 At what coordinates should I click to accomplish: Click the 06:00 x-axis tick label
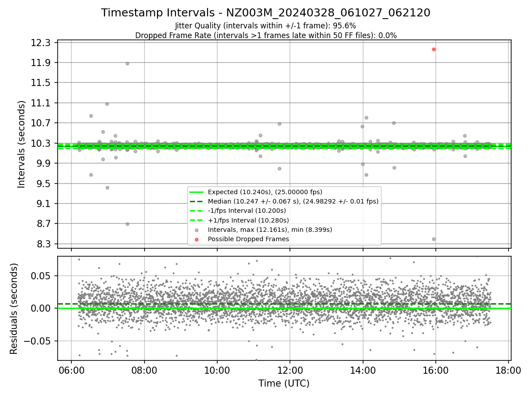click(71, 371)
